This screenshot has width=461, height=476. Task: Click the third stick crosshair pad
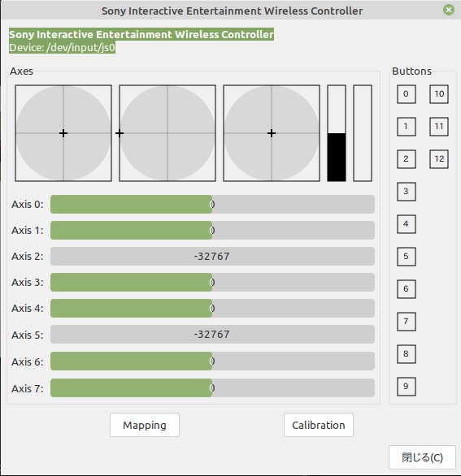pos(272,133)
